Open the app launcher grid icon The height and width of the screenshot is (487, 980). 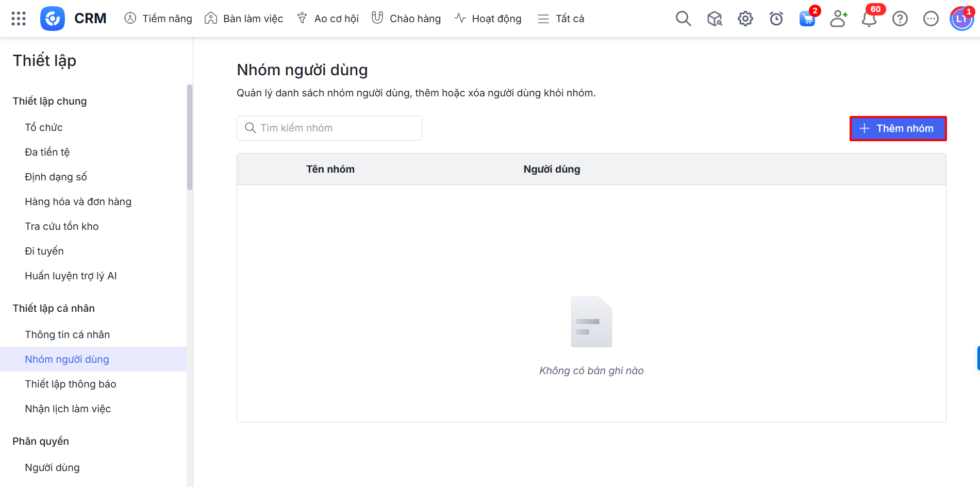point(19,19)
